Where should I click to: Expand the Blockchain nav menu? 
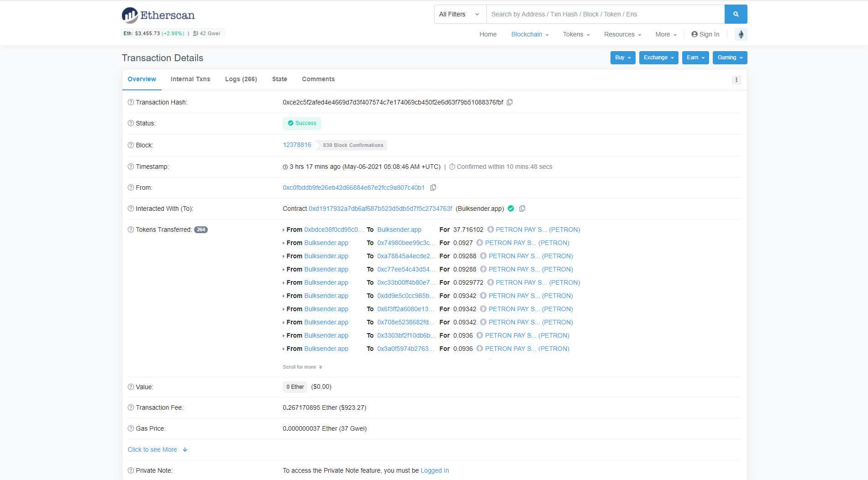(530, 34)
